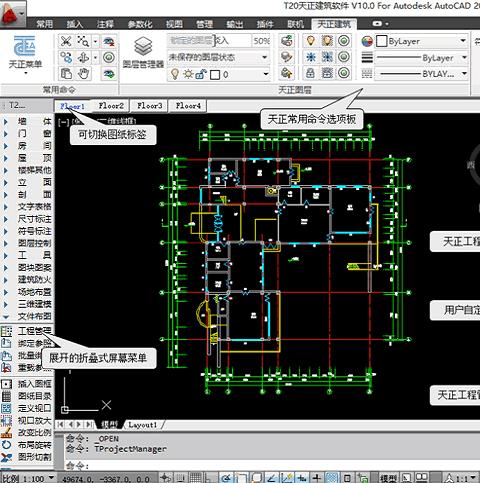This screenshot has height=483, width=480.
Task: Switch to Floor3 drawing tab
Action: pyautogui.click(x=150, y=106)
